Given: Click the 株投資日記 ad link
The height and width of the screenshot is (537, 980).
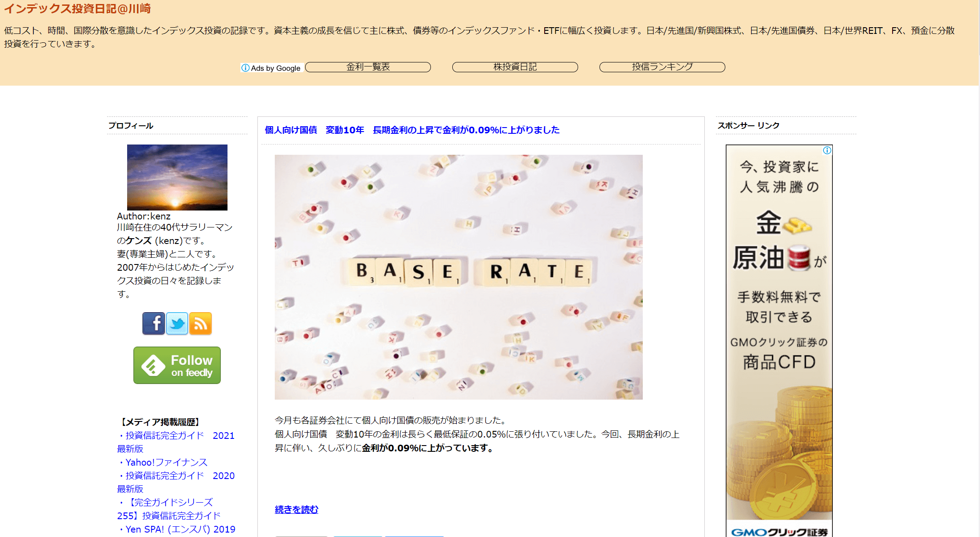Looking at the screenshot, I should (x=515, y=67).
